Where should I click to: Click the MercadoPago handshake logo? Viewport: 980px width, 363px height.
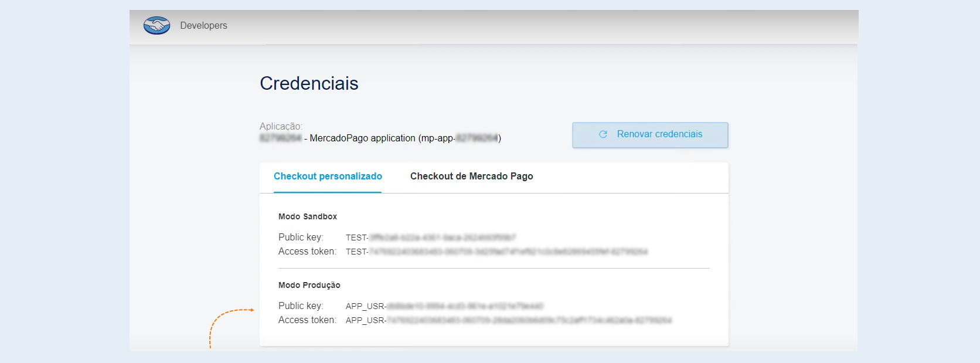[x=156, y=25]
